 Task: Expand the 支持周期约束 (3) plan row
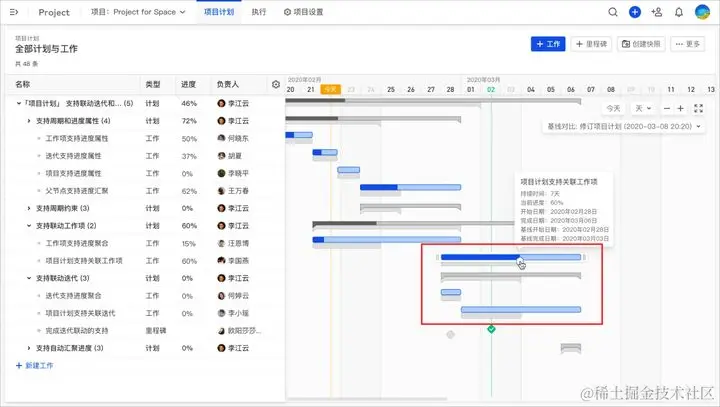point(29,208)
